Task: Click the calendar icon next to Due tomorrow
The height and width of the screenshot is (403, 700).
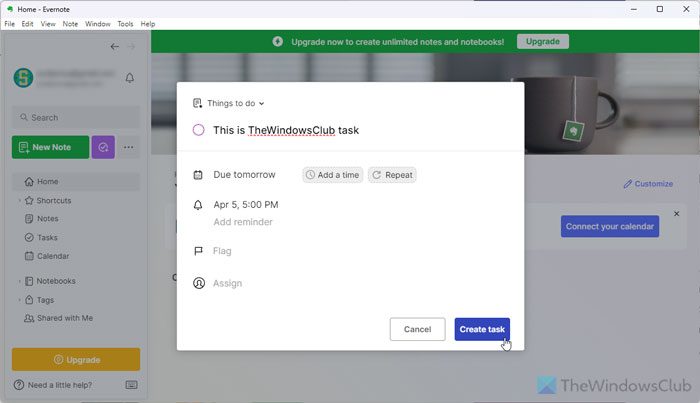Action: pos(198,175)
